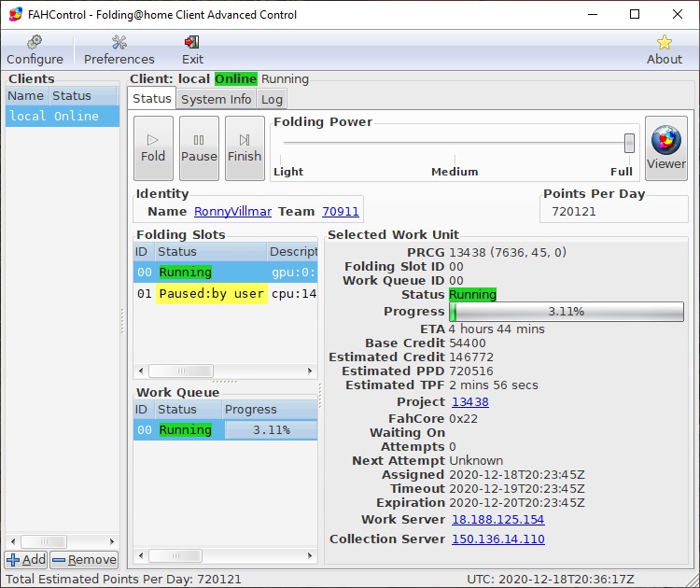The image size is (700, 588).
Task: Click Clients list scrollbar left arrow
Action: point(13,541)
